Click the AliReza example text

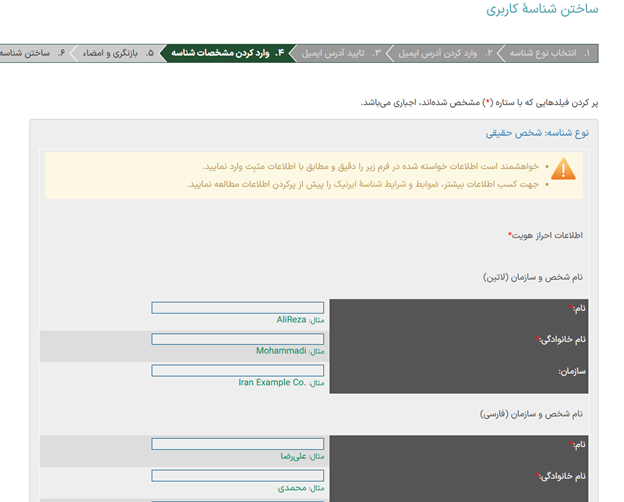[292, 320]
